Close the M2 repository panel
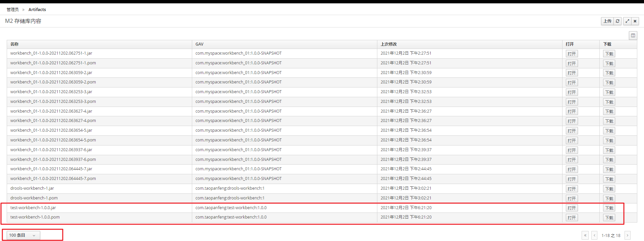Viewport: 644px width, 241px height. point(635,21)
